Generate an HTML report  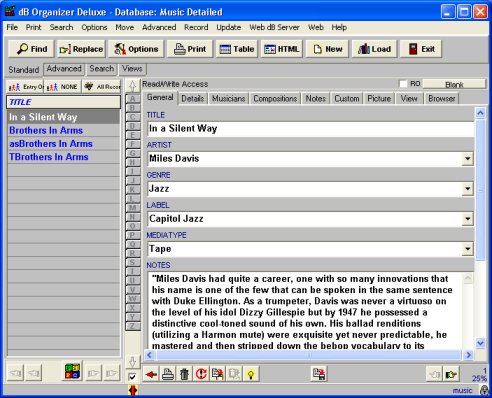point(282,49)
